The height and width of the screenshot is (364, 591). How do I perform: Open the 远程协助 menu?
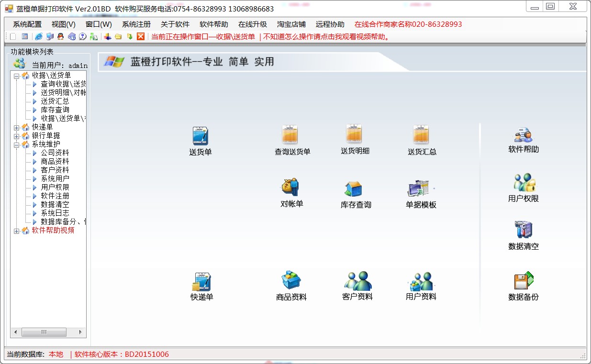330,24
